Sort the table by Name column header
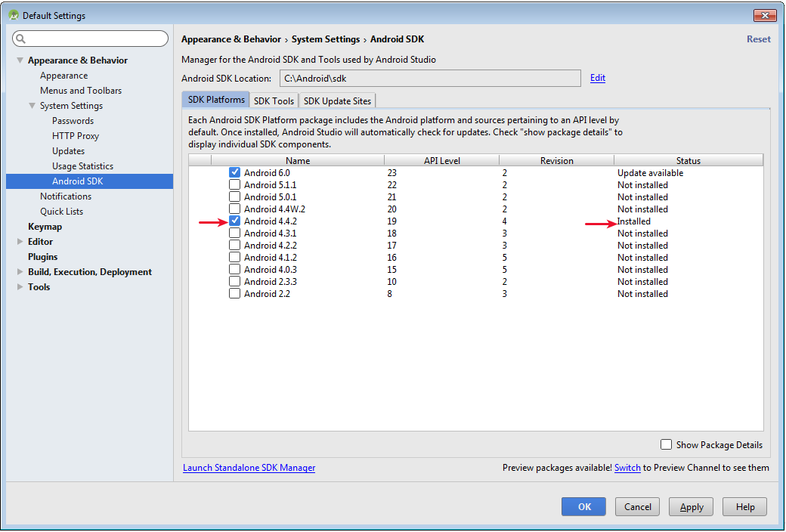The height and width of the screenshot is (532, 786). 298,160
